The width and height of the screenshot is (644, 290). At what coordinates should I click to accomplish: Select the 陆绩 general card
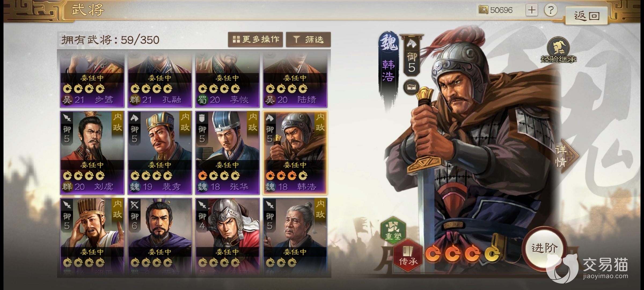[x=295, y=79]
